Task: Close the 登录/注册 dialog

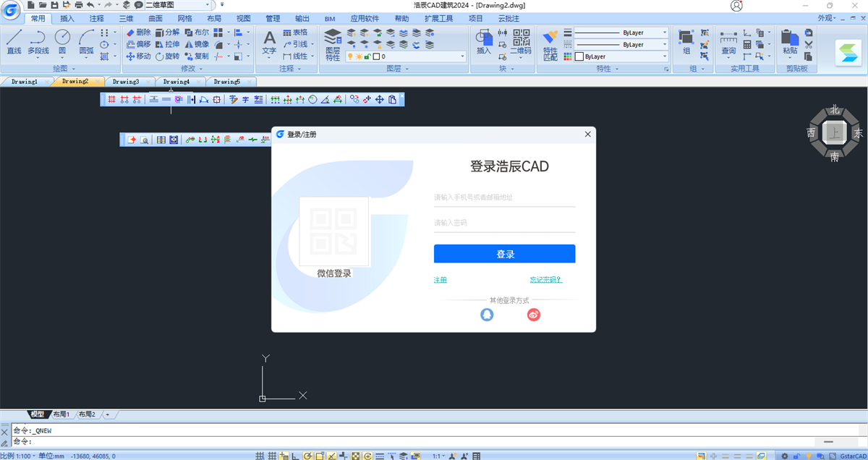Action: (x=587, y=135)
